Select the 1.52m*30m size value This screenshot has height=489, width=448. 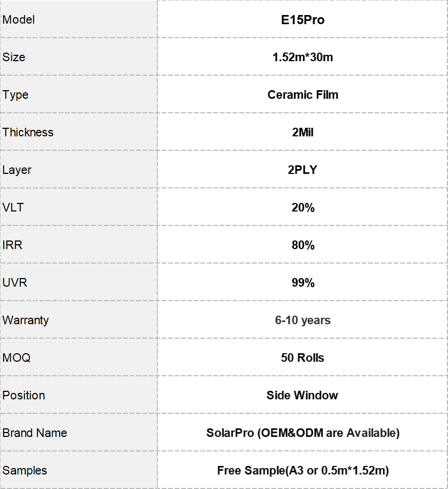(302, 57)
